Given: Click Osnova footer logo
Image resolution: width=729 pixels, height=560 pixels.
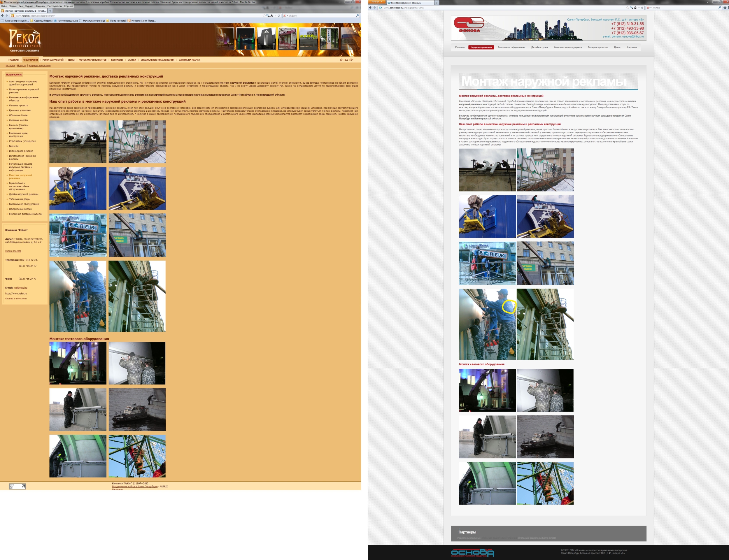Looking at the screenshot, I should coord(472,553).
